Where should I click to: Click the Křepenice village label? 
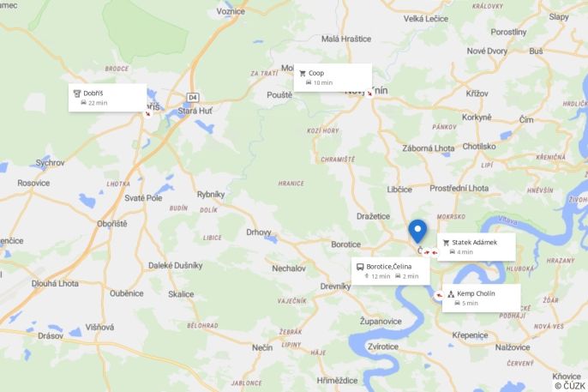click(x=470, y=335)
